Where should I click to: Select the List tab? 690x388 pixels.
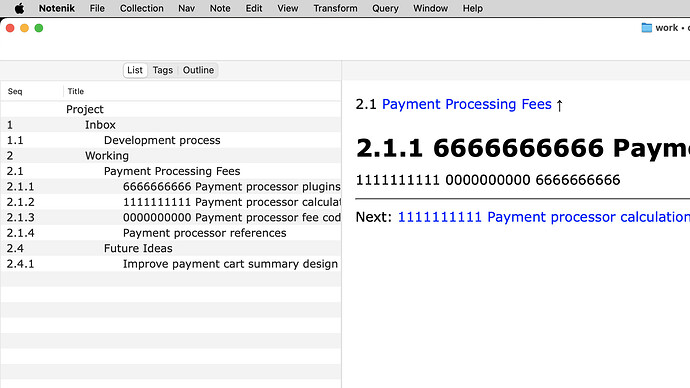pyautogui.click(x=135, y=70)
